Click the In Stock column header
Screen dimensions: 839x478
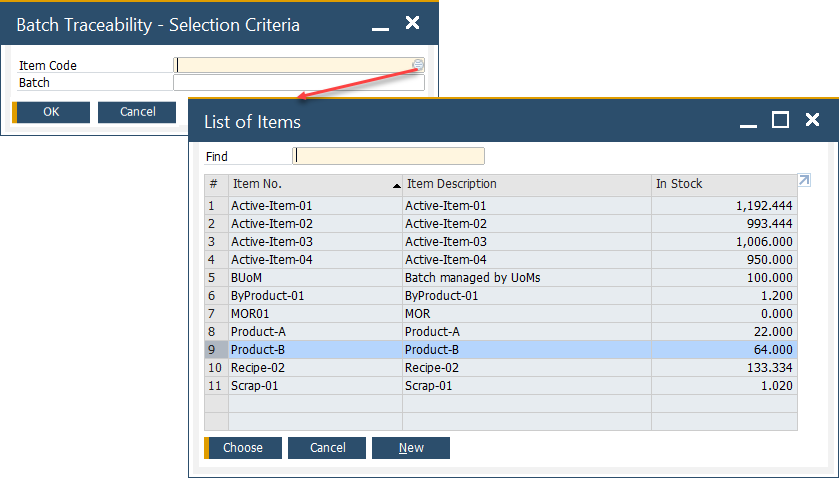724,184
